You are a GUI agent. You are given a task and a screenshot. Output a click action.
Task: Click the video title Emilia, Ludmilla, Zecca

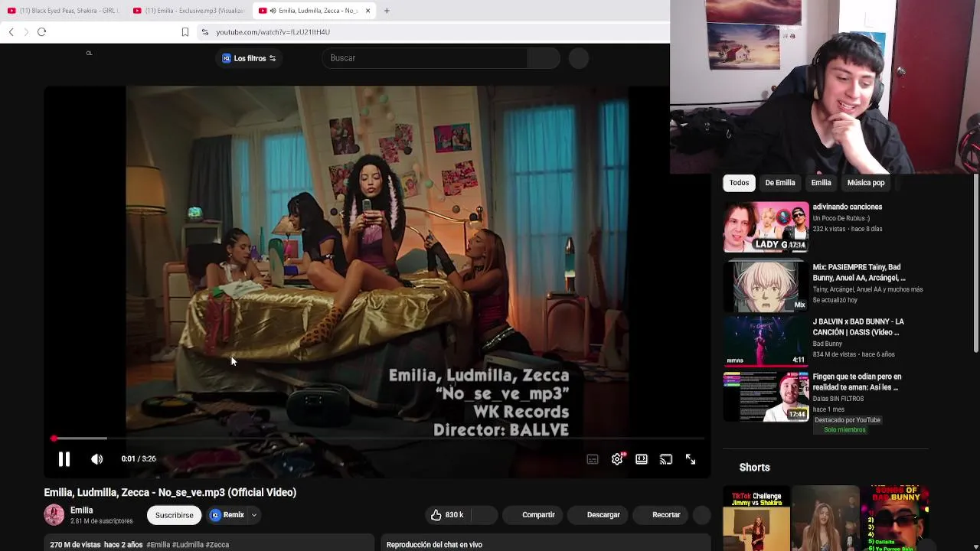point(170,492)
